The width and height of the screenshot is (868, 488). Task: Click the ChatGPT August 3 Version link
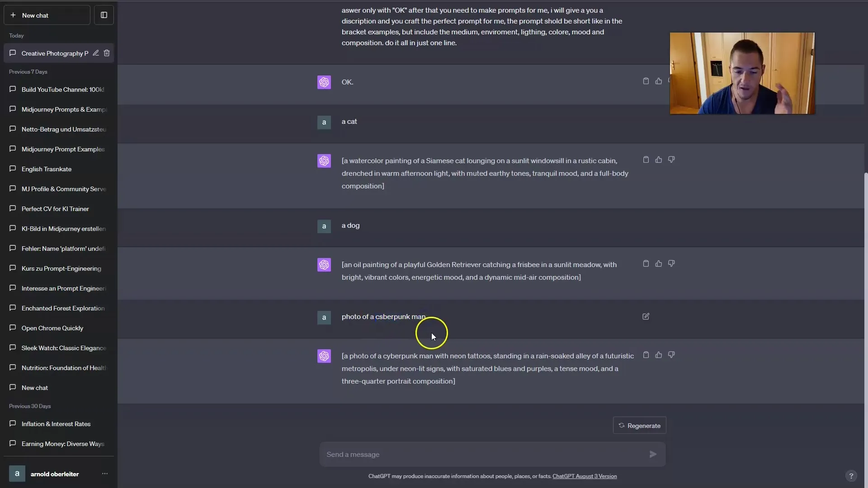point(584,476)
